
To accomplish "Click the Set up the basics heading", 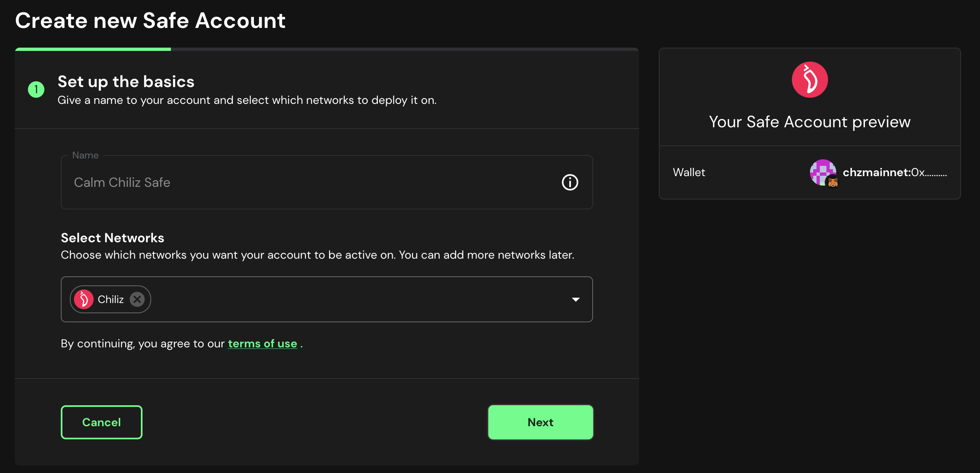I will click(x=126, y=82).
